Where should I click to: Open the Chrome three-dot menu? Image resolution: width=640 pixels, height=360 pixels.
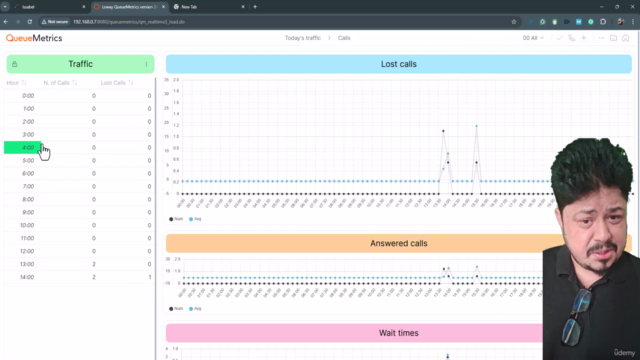633,22
